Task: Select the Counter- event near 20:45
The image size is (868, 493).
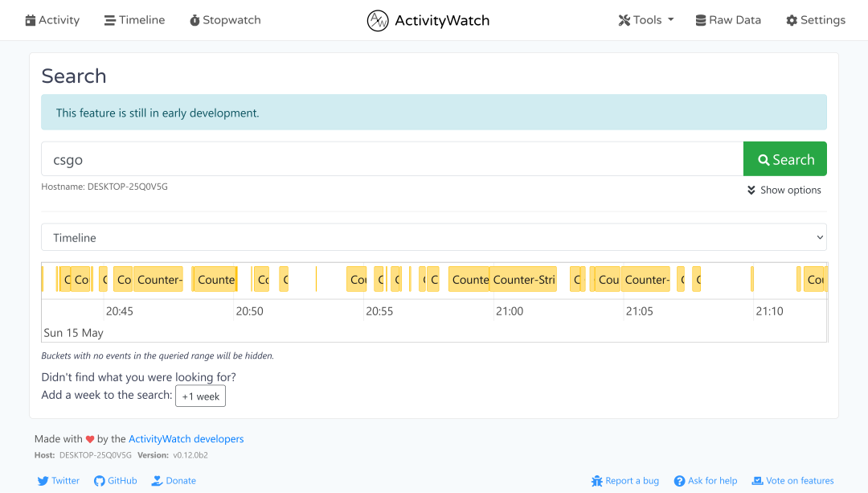Action: 158,279
